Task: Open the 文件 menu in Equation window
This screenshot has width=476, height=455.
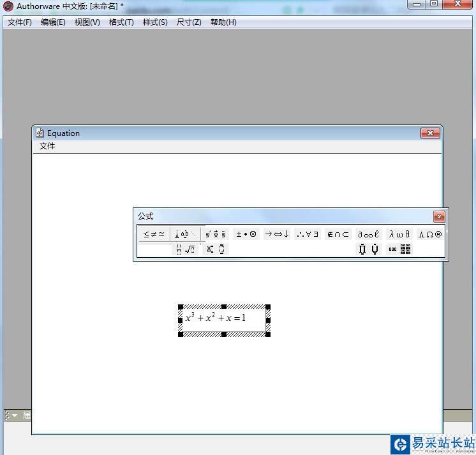Action: point(47,146)
